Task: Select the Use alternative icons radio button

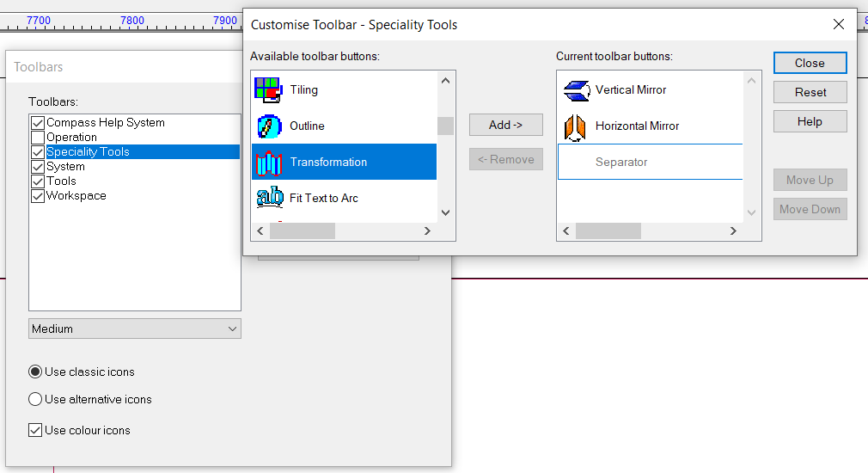Action: coord(35,399)
